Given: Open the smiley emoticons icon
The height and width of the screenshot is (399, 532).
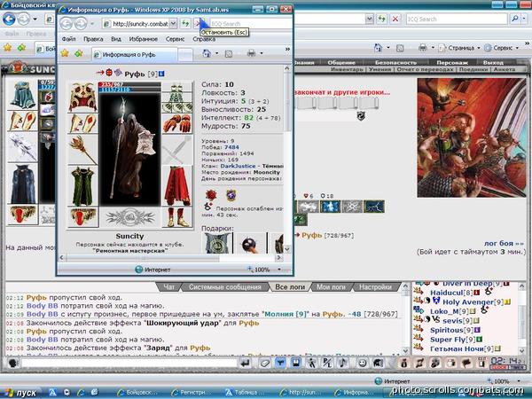Looking at the screenshot, I should pyautogui.click(x=362, y=364).
